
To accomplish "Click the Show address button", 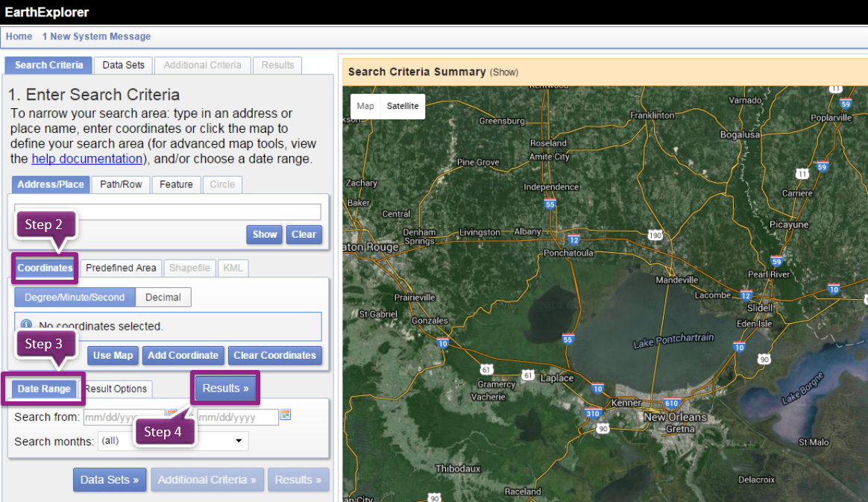I will pos(265,234).
